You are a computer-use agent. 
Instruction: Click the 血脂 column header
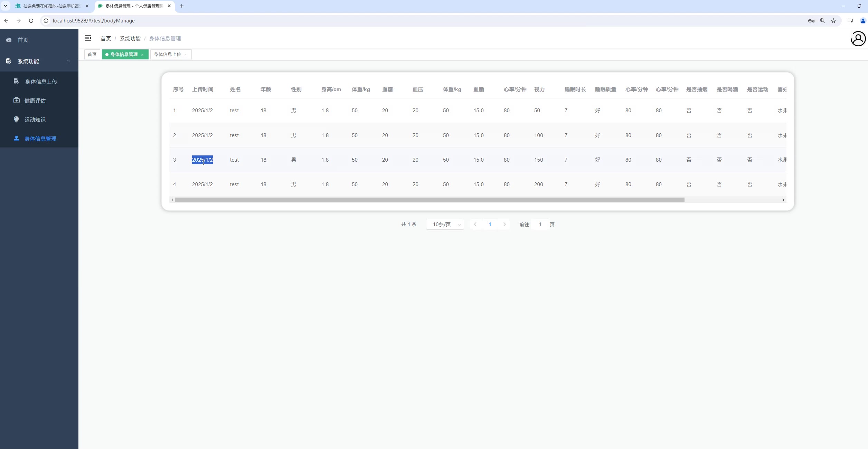pos(479,89)
